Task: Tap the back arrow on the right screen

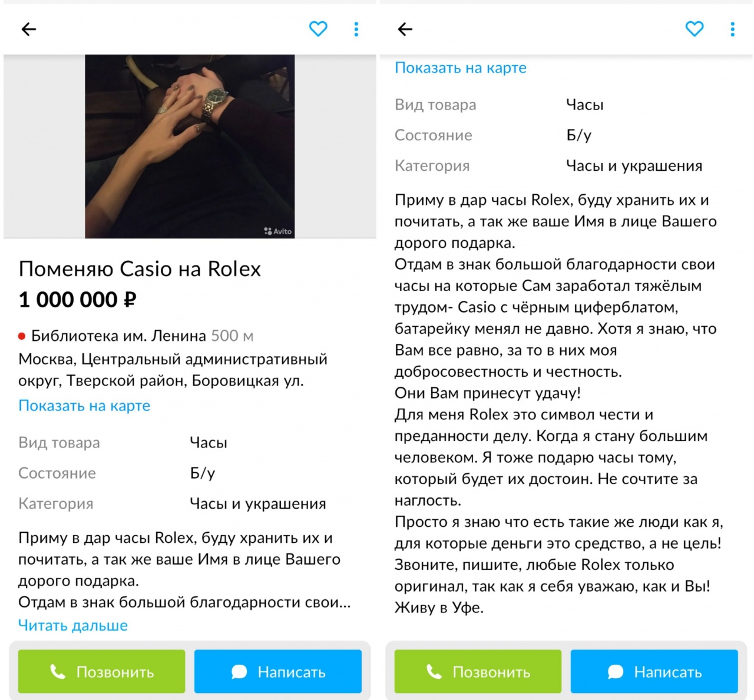Action: (405, 29)
